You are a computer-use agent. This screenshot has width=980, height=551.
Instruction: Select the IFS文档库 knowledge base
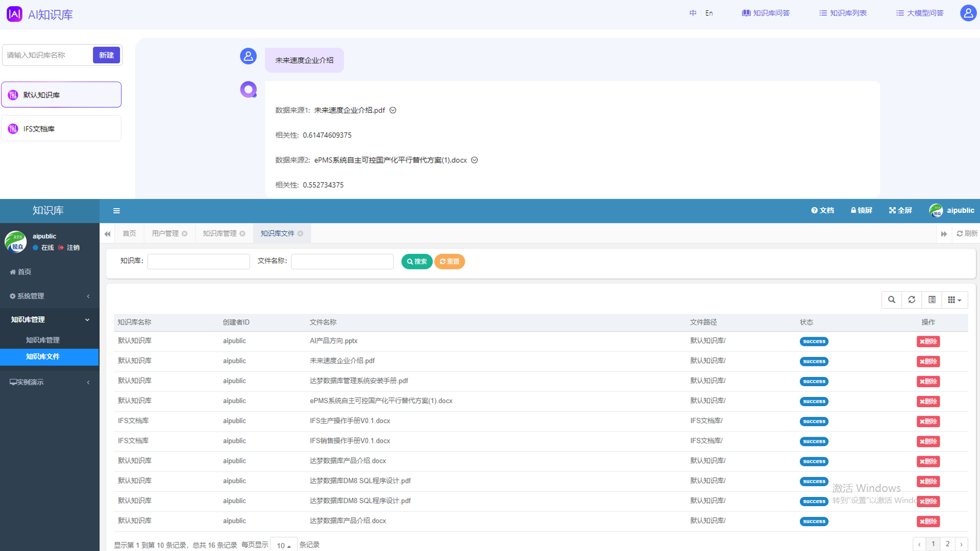(x=61, y=129)
